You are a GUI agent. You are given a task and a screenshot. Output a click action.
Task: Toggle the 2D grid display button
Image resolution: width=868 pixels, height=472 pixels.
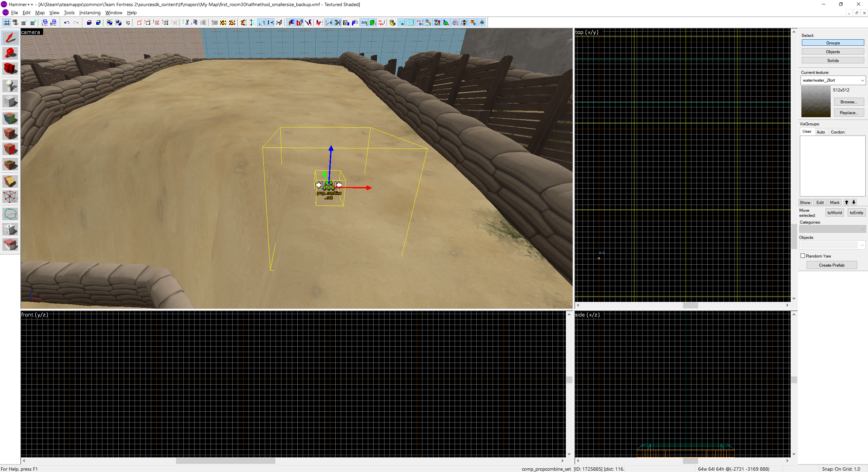[6, 23]
